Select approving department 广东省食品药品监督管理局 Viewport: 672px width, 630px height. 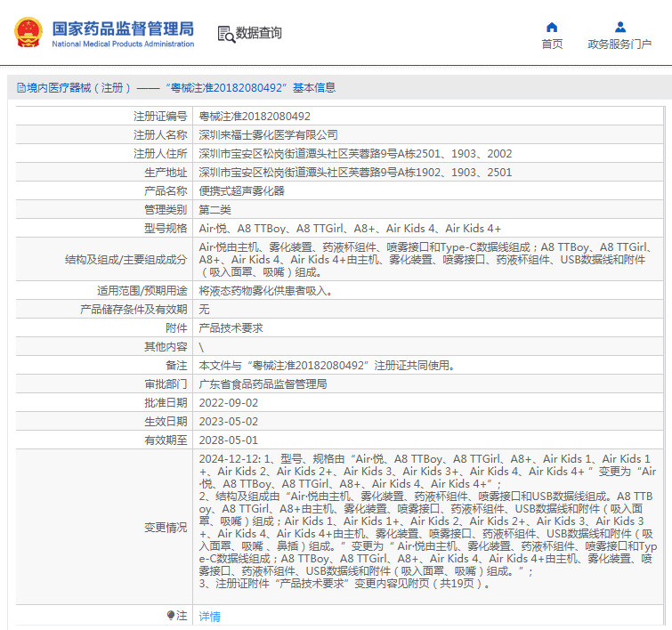coord(263,384)
